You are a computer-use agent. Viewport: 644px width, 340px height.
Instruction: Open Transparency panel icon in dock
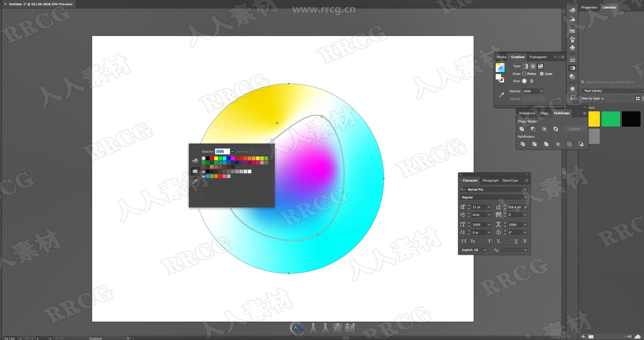pos(572,77)
